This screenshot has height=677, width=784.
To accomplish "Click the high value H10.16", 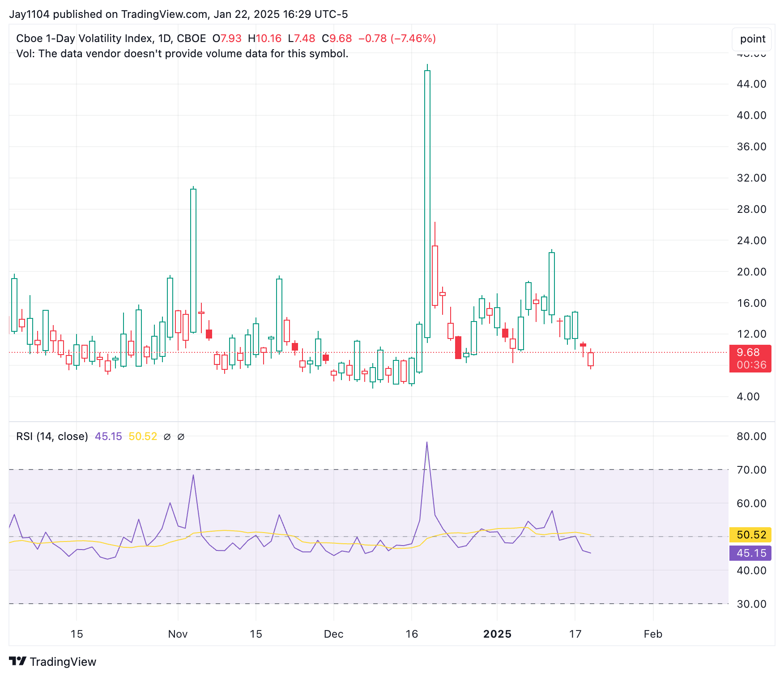I will (265, 38).
